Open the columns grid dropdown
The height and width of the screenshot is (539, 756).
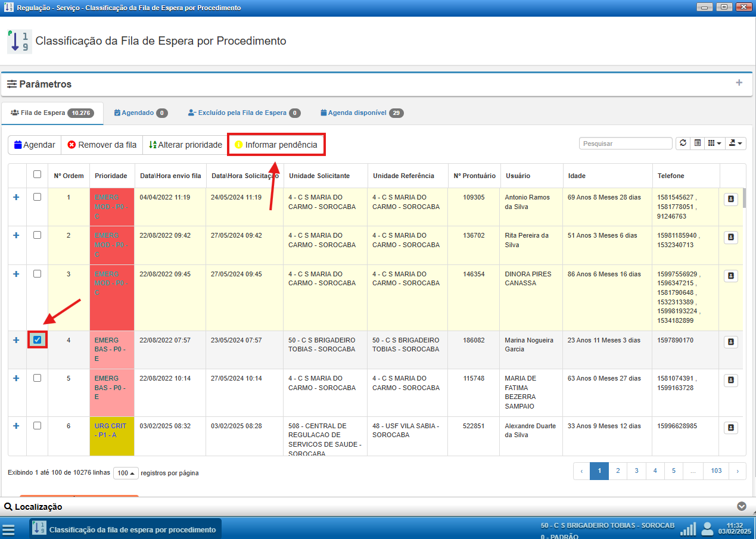click(714, 144)
